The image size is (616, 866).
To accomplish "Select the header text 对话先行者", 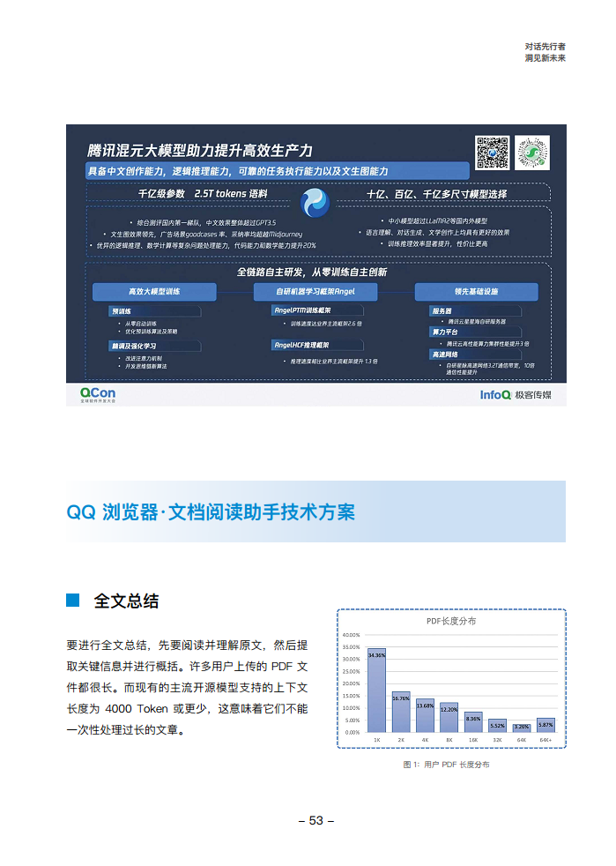I will coord(545,47).
